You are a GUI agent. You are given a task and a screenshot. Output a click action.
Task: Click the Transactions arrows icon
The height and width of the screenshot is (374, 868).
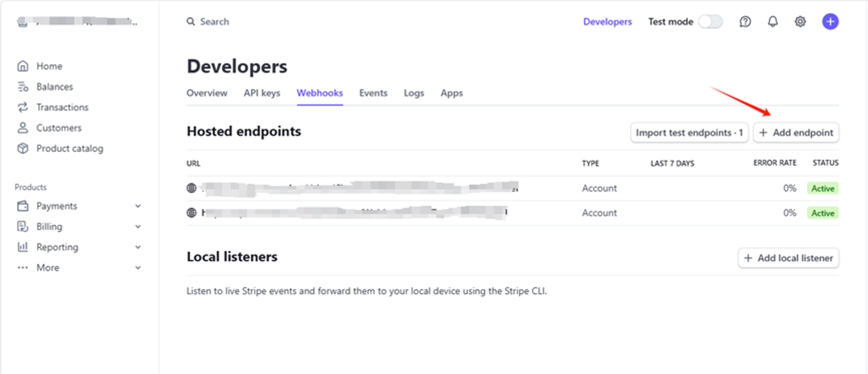[x=23, y=107]
